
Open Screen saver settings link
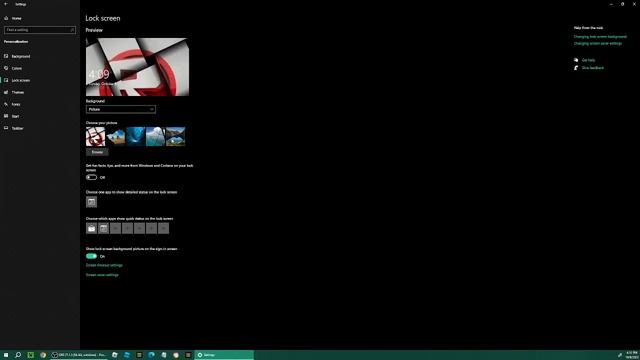click(102, 275)
